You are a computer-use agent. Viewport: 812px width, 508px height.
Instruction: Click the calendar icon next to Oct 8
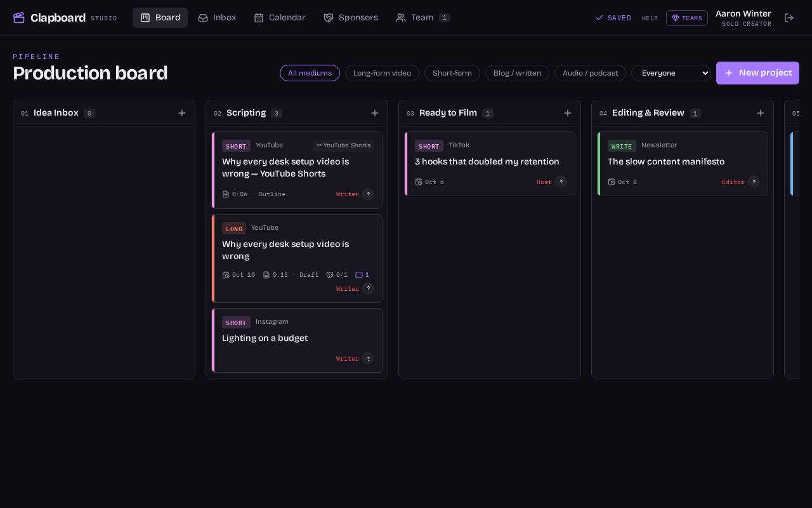tap(612, 182)
